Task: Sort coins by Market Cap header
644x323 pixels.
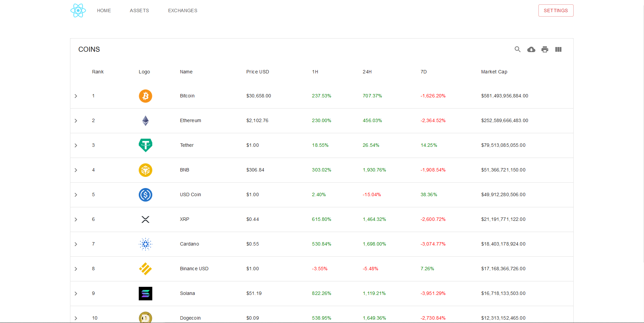Action: pos(494,72)
